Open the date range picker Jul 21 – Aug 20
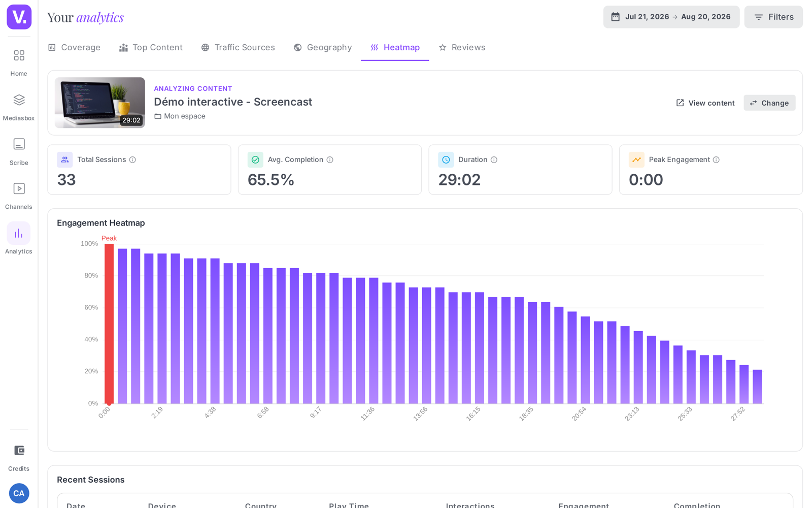The image size is (812, 508). [671, 17]
